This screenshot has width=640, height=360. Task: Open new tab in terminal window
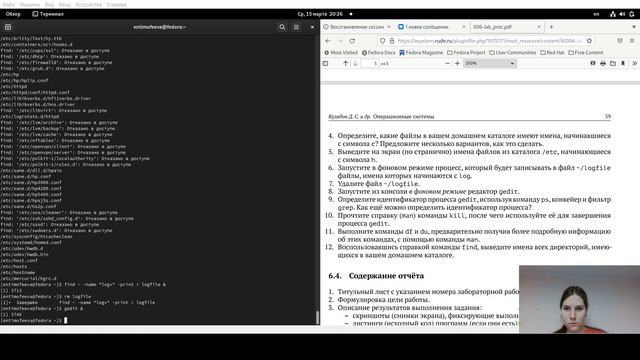click(8, 27)
